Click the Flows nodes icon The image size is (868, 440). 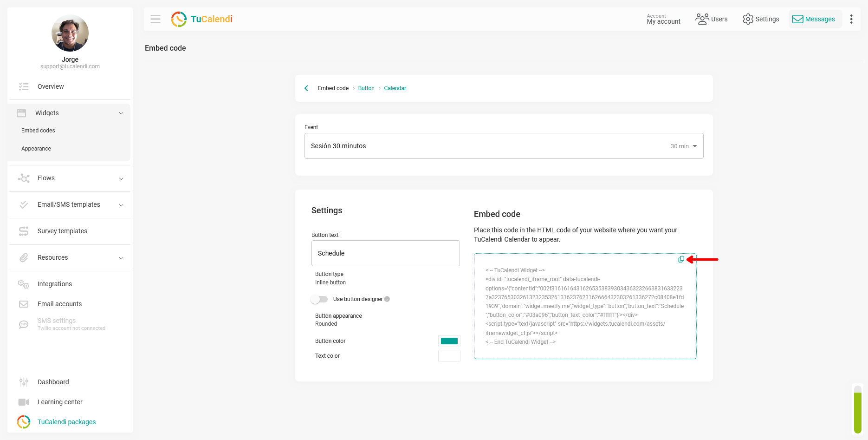[24, 178]
